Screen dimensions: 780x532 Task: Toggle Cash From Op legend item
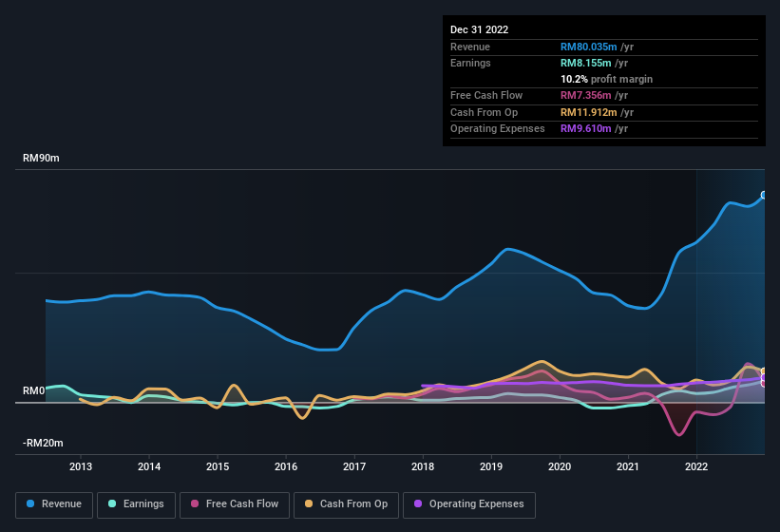tap(346, 503)
